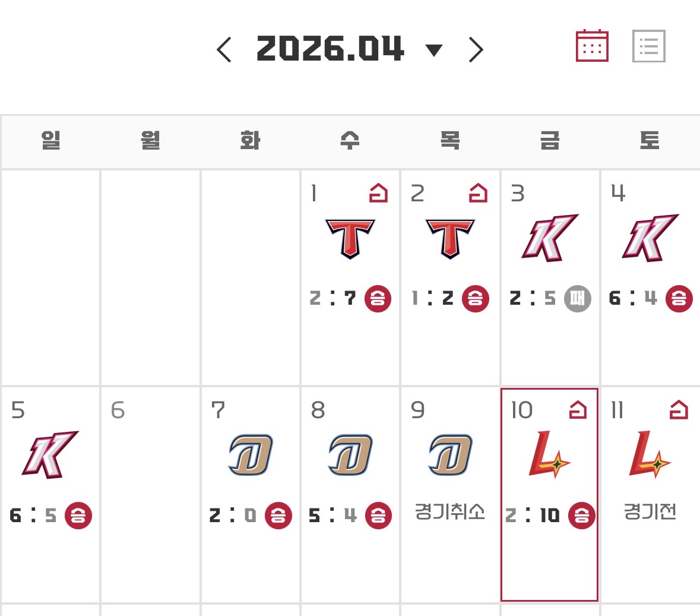Image resolution: width=700 pixels, height=616 pixels.
Task: Select the empty April 6 date cell
Action: pyautogui.click(x=150, y=493)
